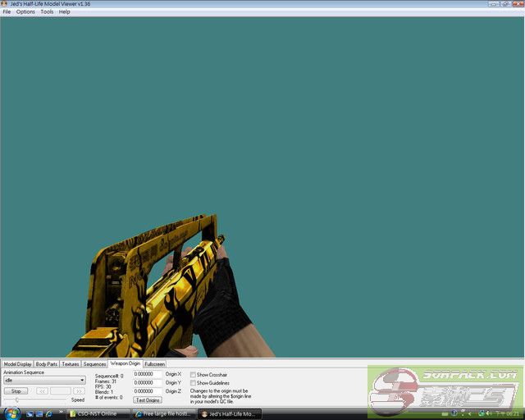Click the 'Sequence#: 0' info text
The height and width of the screenshot is (420, 525).
tap(109, 377)
